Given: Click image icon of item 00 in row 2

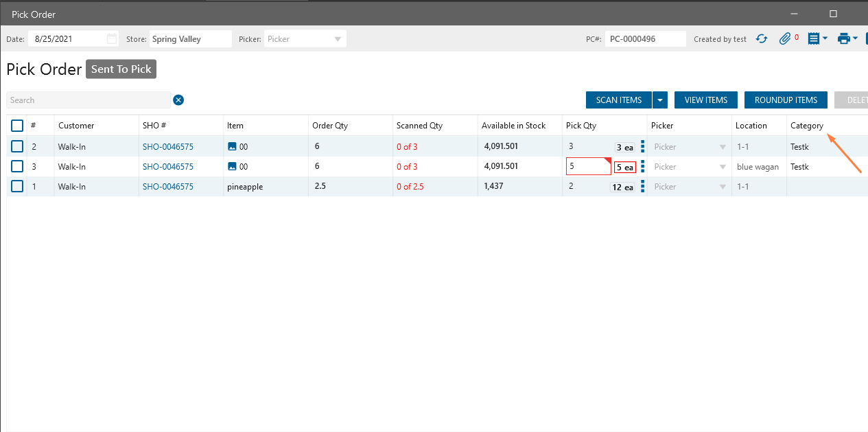Looking at the screenshot, I should click(x=232, y=146).
